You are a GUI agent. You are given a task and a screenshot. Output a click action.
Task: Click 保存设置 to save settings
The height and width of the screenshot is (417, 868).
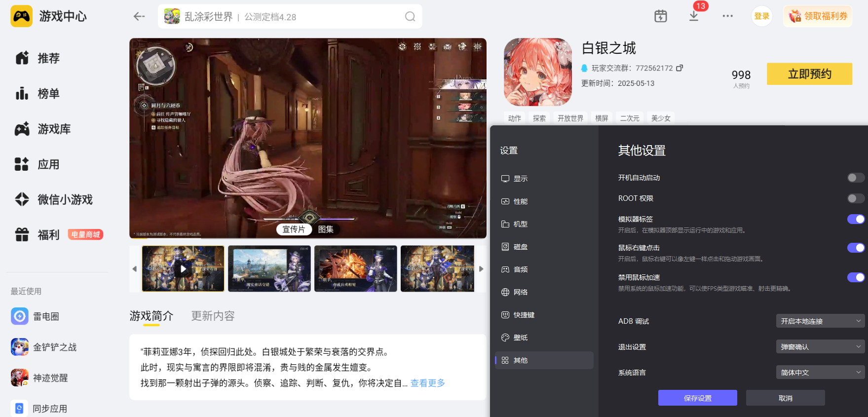[x=698, y=398]
